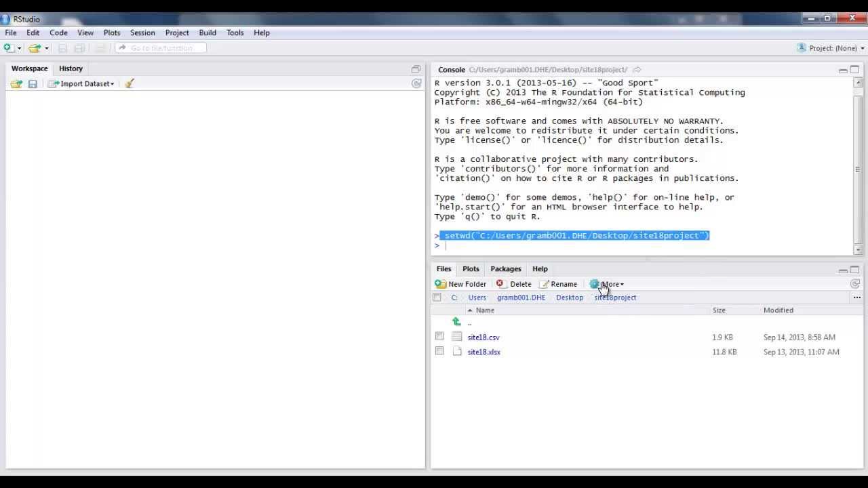The height and width of the screenshot is (488, 868).
Task: Click the Open File folder icon
Action: (x=34, y=48)
